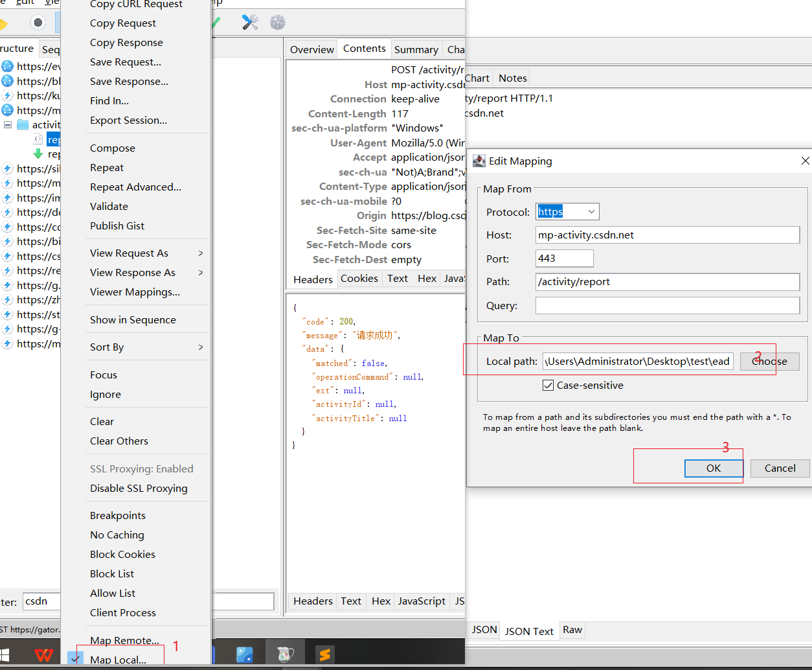
Task: Open the Cookies tab
Action: pyautogui.click(x=359, y=279)
